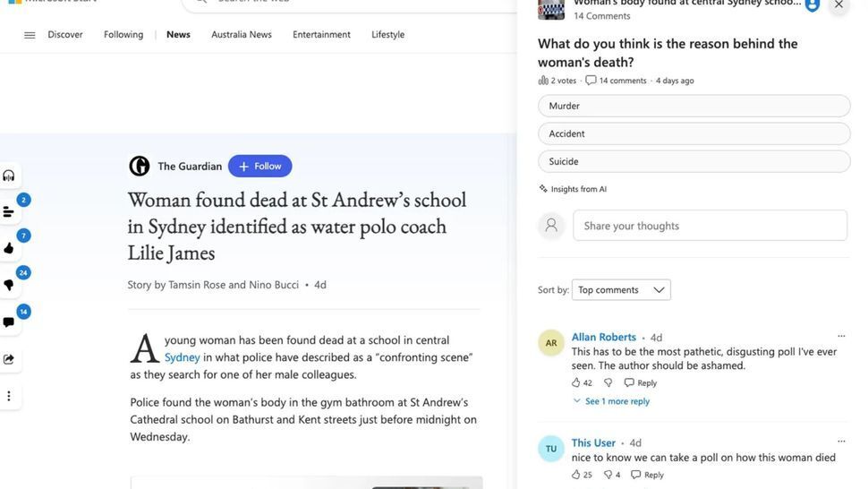Click the thumbs-down icon in left sidebar
Screen dimensions: 868x489
pos(9,285)
